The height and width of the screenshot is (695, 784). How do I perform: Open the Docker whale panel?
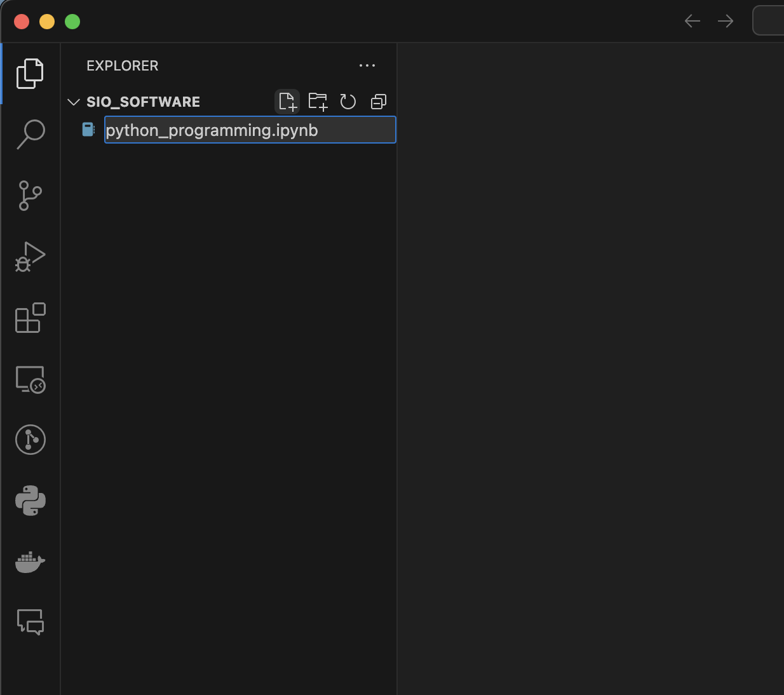coord(30,562)
